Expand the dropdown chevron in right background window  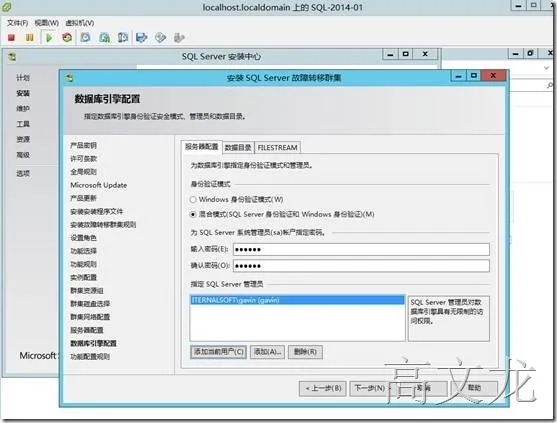pos(546,67)
